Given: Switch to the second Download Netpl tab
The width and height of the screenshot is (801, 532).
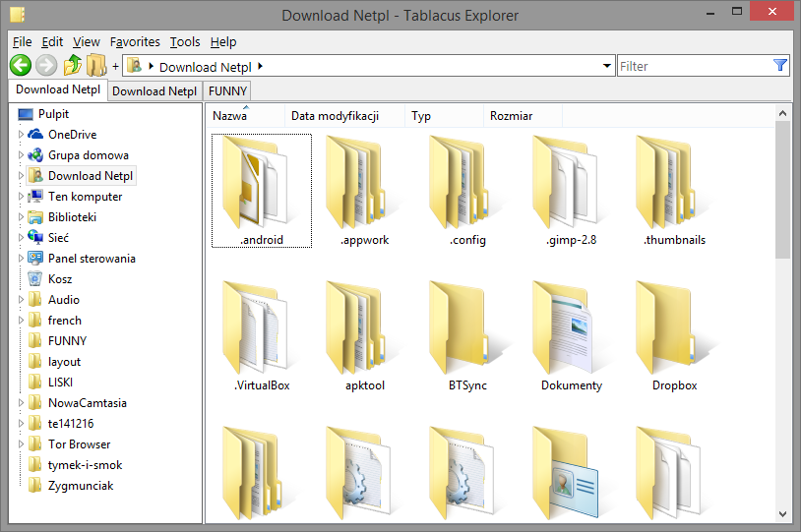Looking at the screenshot, I should (154, 90).
